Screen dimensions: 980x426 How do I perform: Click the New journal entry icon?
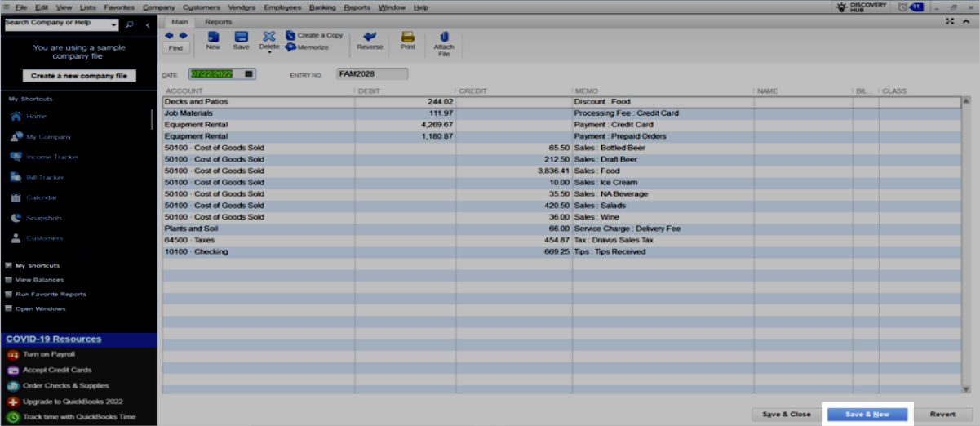coord(213,37)
